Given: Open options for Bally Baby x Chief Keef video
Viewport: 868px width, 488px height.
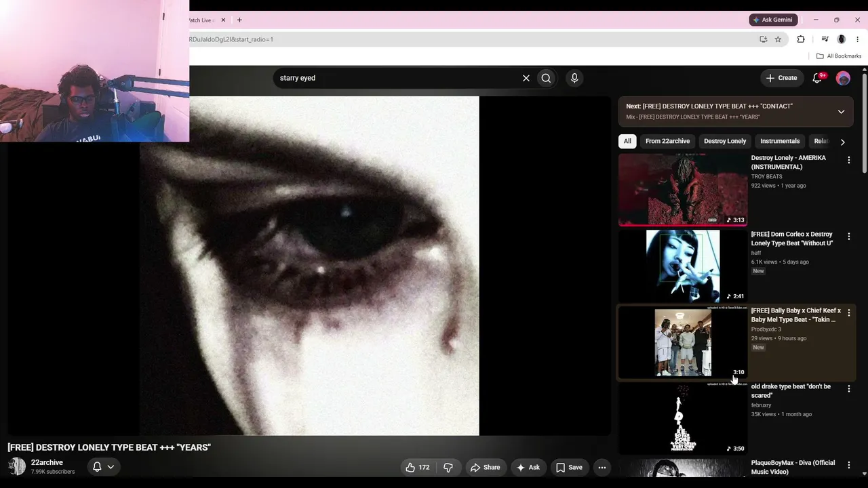Looking at the screenshot, I should click(x=848, y=313).
